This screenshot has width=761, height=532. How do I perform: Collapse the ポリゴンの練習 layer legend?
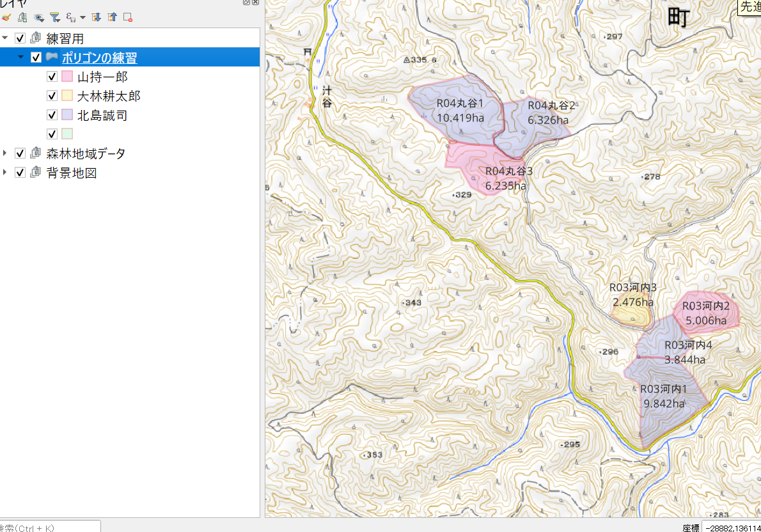pyautogui.click(x=21, y=57)
